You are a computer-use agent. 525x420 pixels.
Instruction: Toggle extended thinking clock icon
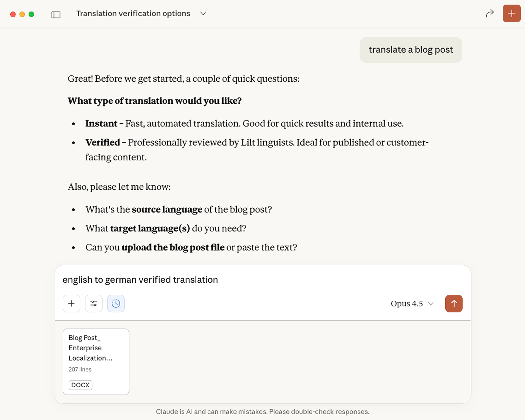click(x=116, y=303)
